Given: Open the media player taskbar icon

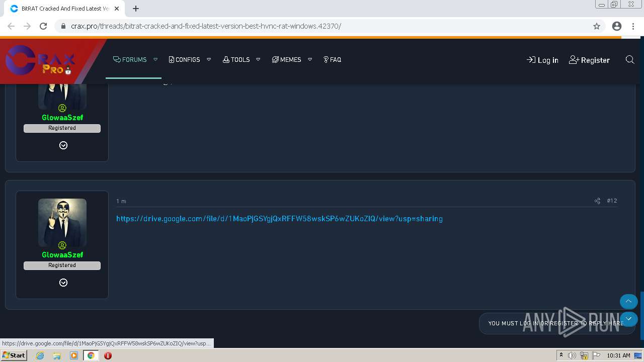Looking at the screenshot, I should click(74, 355).
